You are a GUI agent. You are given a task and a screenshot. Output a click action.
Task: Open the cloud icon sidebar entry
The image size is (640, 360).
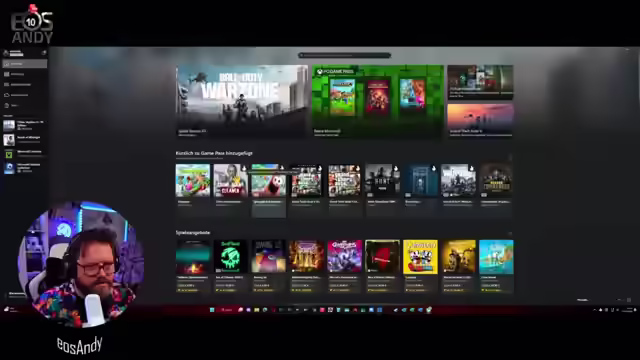click(24, 95)
